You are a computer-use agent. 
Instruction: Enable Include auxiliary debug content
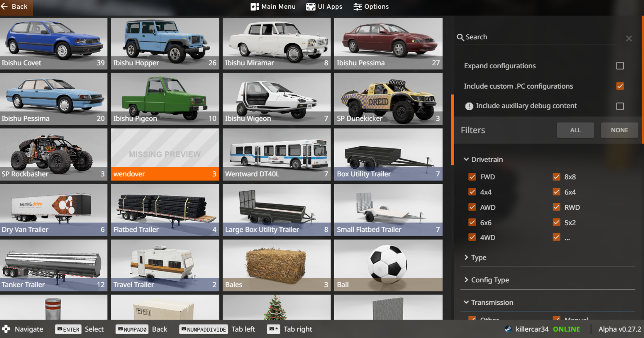620,106
